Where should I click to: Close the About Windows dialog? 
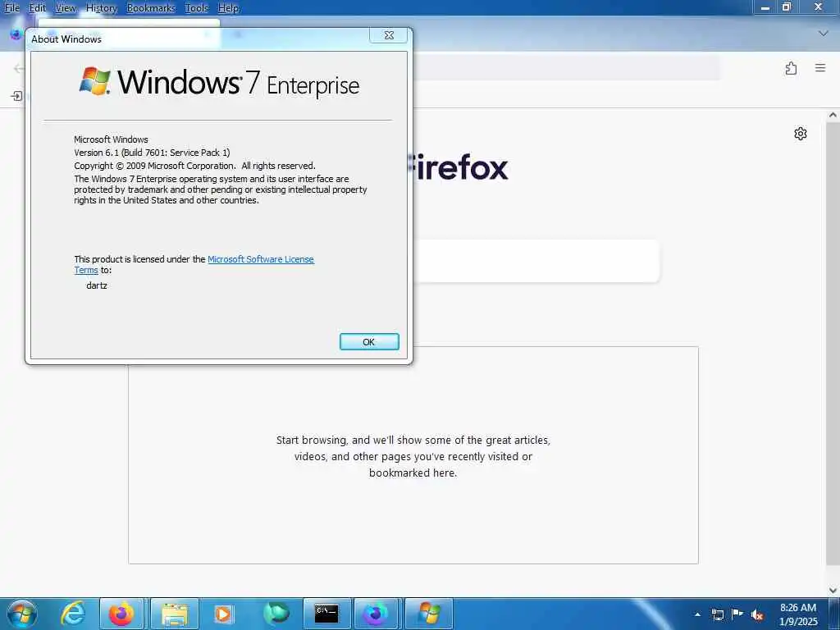tap(389, 35)
